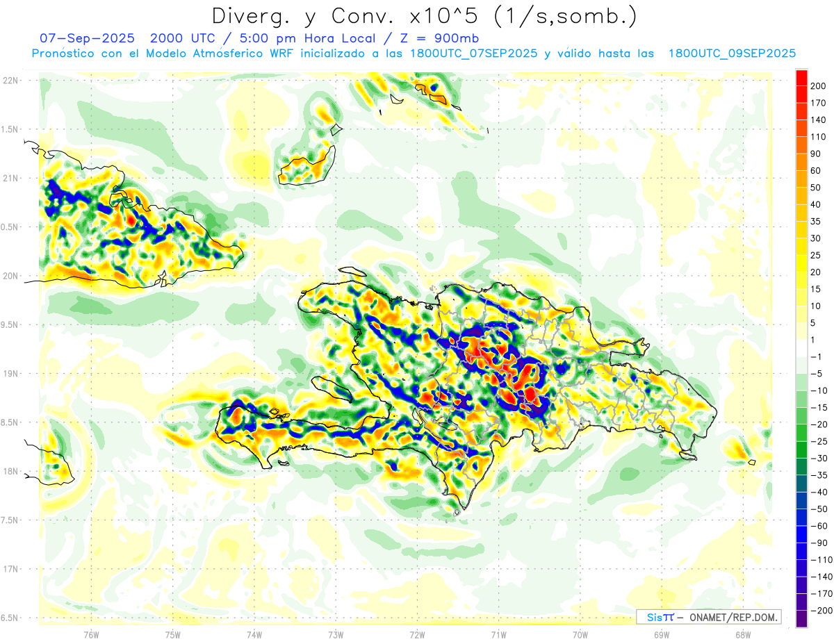Click the 170 value on the color scale
This screenshot has width=834, height=644.
pos(819,104)
